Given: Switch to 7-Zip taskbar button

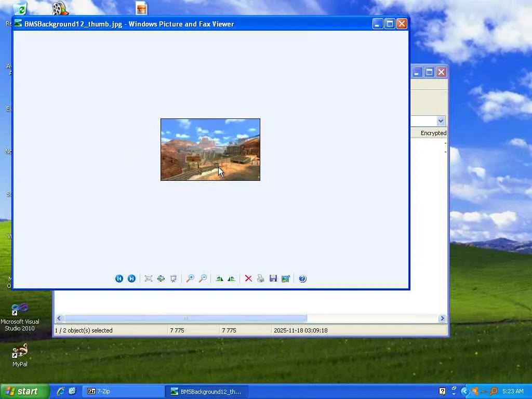Looking at the screenshot, I should click(x=123, y=391).
